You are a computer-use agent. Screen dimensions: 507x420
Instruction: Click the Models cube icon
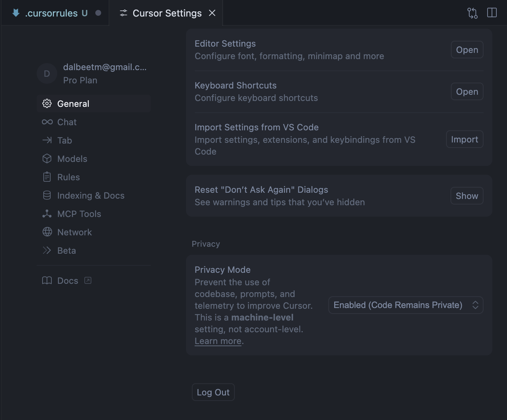tap(47, 159)
